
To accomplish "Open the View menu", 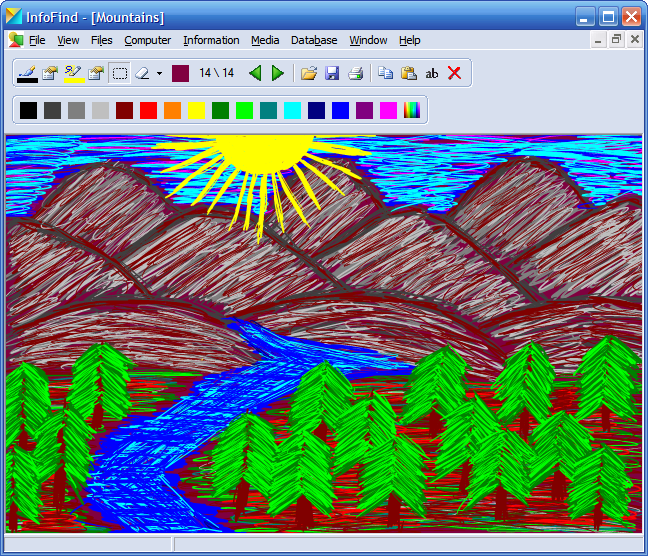I will pos(68,40).
